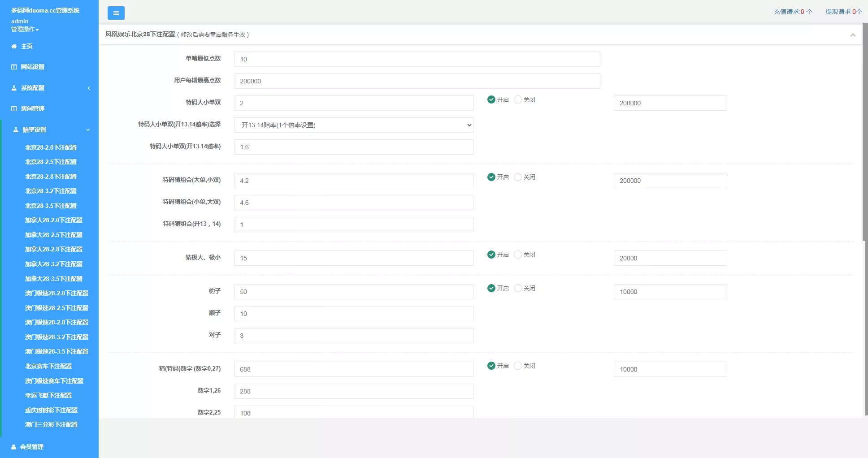This screenshot has width=868, height=458.
Task: Open 北京28-2.0下注配置 from sidebar
Action: coord(51,147)
